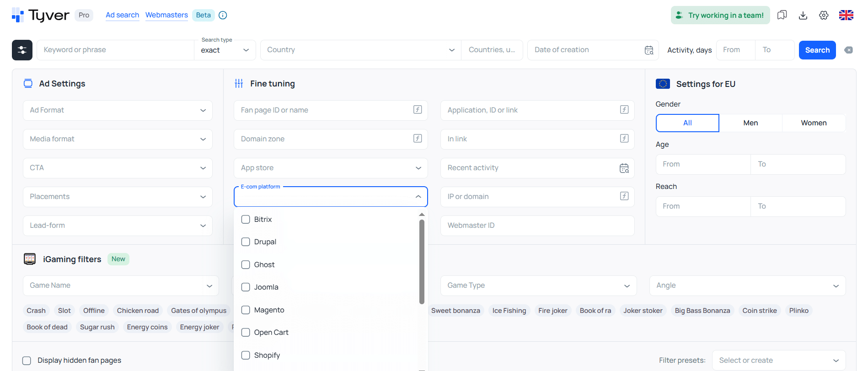Click function icon in Fan page ID field
Viewport: 868px width, 371px height.
[418, 109]
